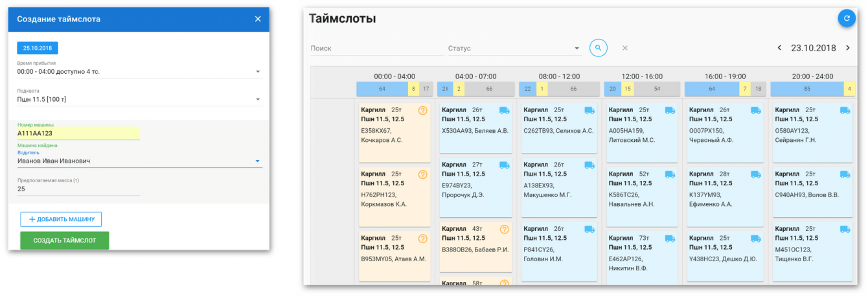This screenshot has height=304, width=868.
Task: Click the round search magnifier icon
Action: [x=599, y=48]
